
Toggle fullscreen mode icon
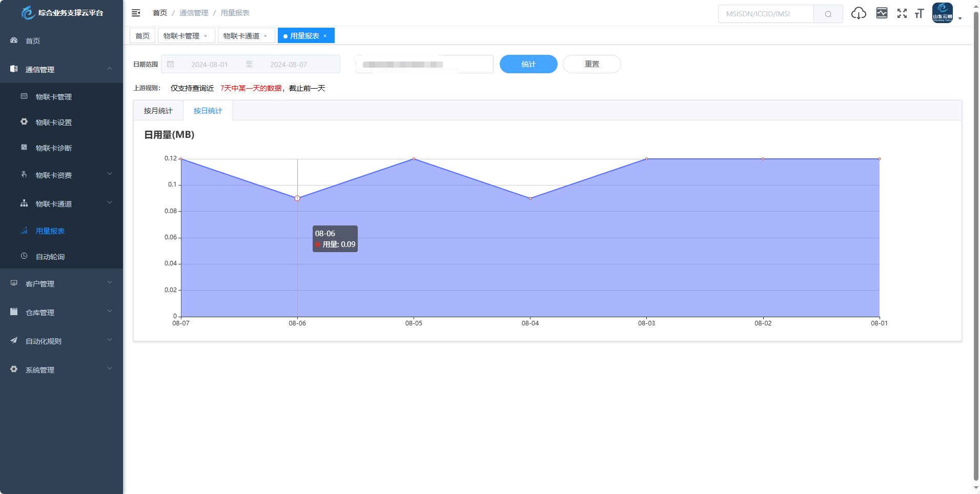pos(902,13)
